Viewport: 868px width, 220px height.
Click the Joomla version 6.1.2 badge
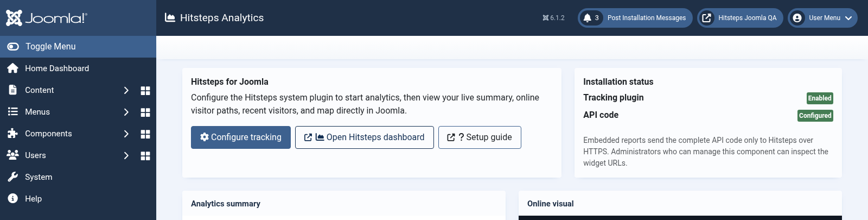point(554,18)
